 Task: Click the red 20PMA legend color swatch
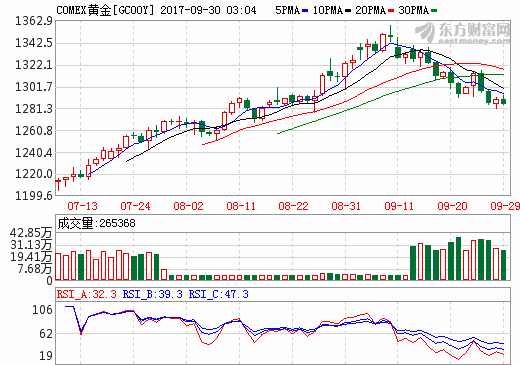coord(391,11)
